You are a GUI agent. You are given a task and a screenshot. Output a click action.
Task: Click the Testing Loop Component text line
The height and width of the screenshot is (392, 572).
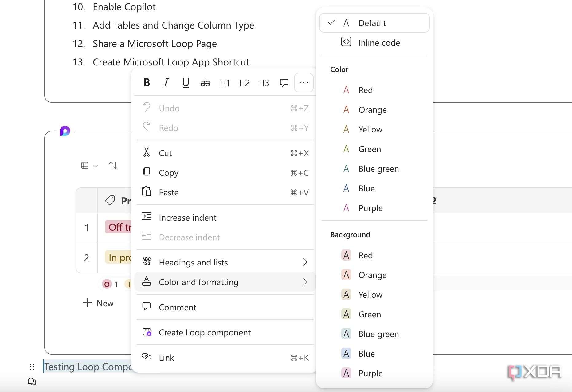88,367
